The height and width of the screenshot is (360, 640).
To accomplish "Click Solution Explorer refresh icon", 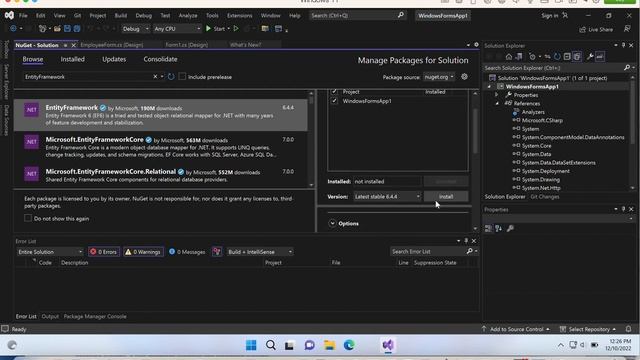I will click(557, 57).
